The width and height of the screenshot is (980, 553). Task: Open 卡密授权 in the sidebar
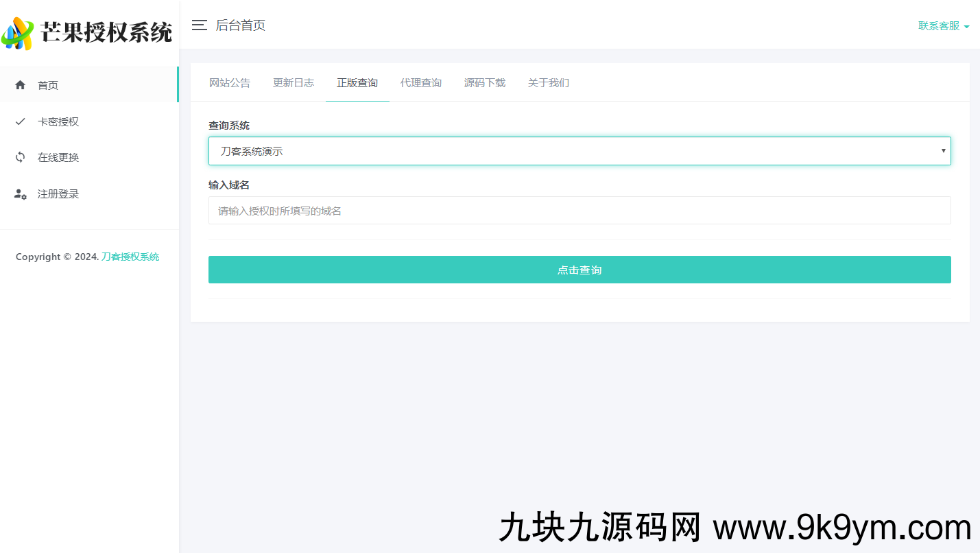pyautogui.click(x=58, y=121)
